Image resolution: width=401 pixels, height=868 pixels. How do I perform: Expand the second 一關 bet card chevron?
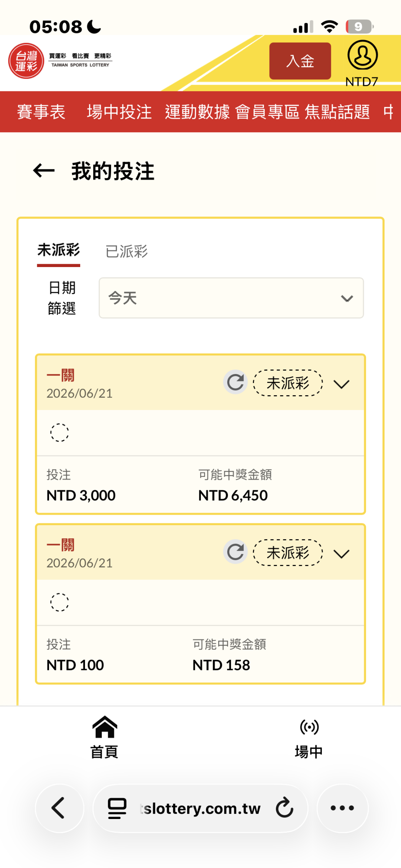coord(342,554)
